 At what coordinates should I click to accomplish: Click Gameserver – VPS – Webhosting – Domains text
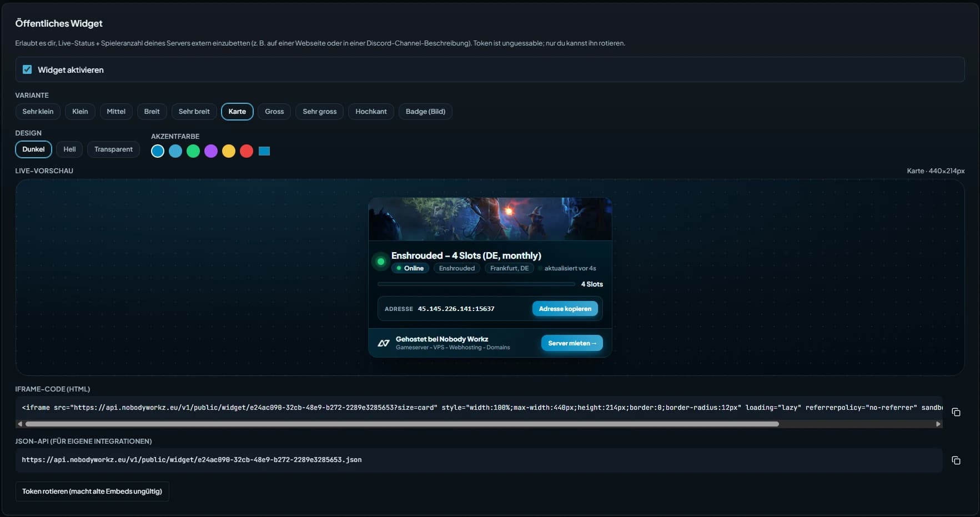(453, 348)
